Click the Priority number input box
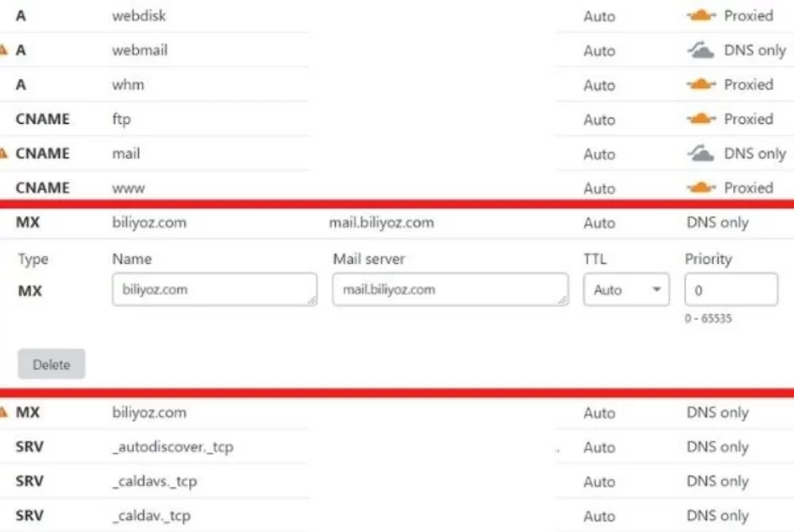794x532 pixels. point(731,290)
